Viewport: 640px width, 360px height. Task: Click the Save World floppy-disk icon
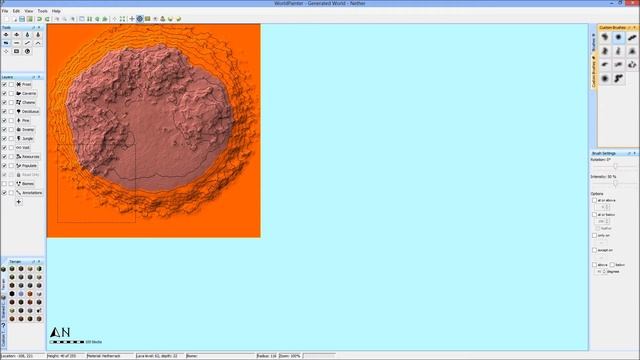tap(22, 19)
